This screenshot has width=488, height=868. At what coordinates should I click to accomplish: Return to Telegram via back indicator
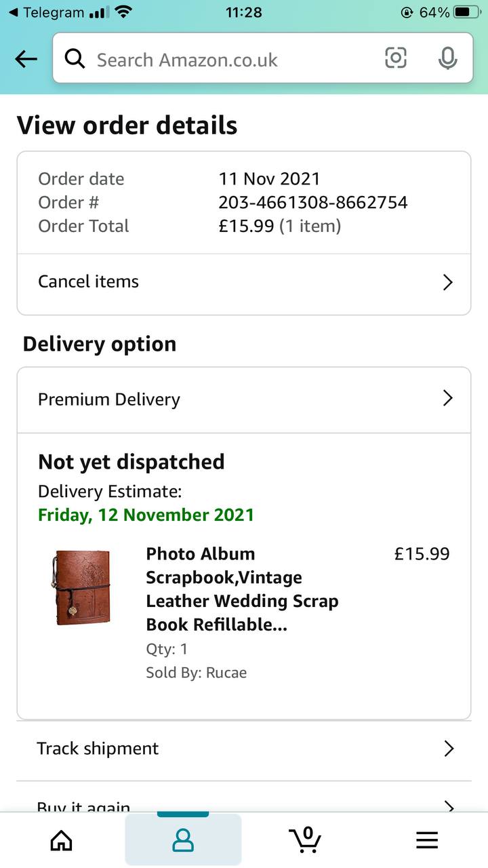coord(46,12)
